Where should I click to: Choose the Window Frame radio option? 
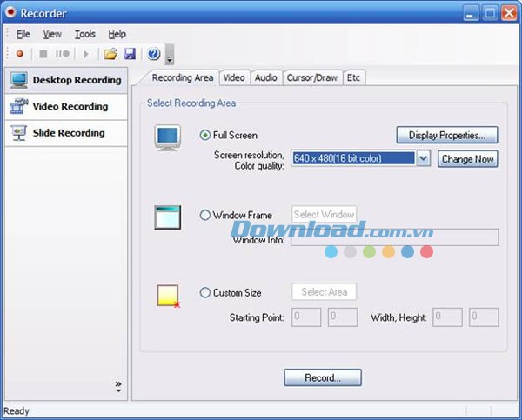click(205, 215)
